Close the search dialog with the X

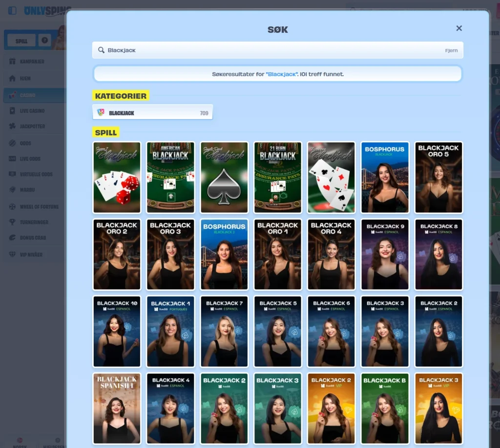point(459,28)
